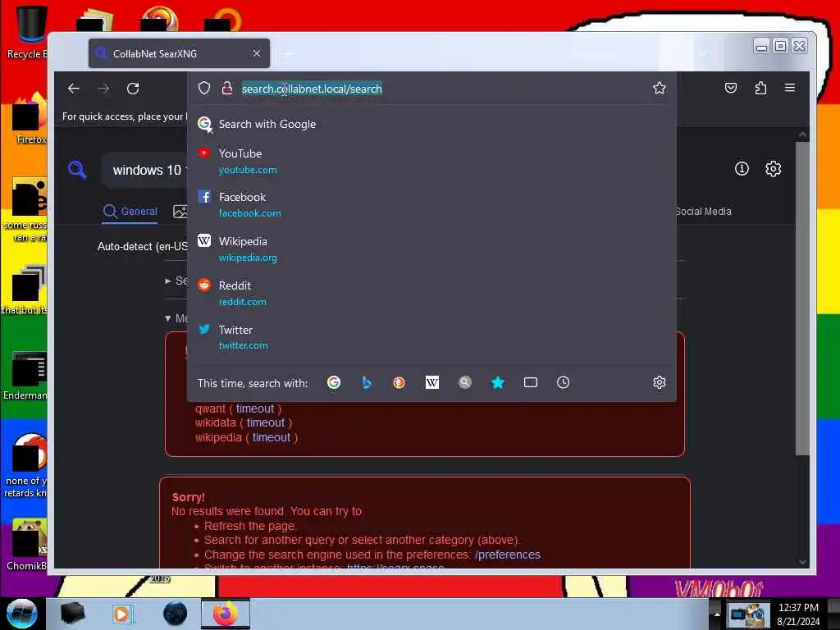Click the browser Back arrow
Image resolution: width=840 pixels, height=630 pixels.
[x=74, y=89]
